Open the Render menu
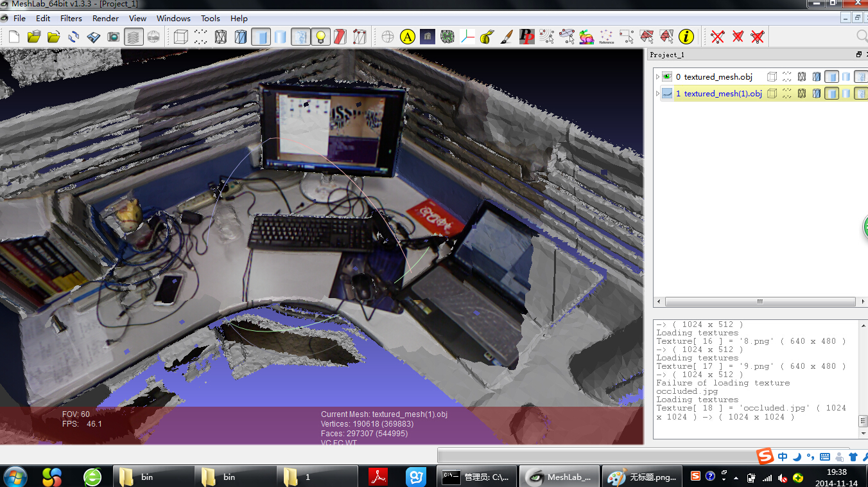The image size is (868, 487). coord(106,18)
